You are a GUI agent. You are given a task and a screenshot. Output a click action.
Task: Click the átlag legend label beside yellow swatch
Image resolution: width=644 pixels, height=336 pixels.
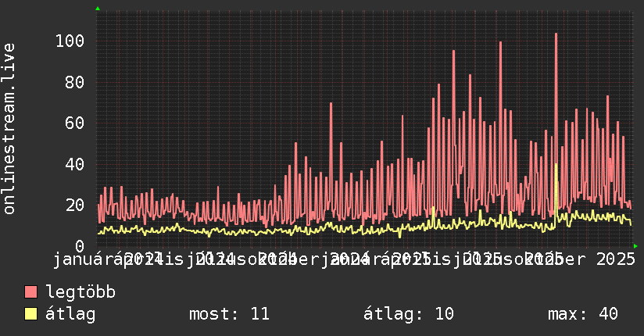click(x=70, y=314)
